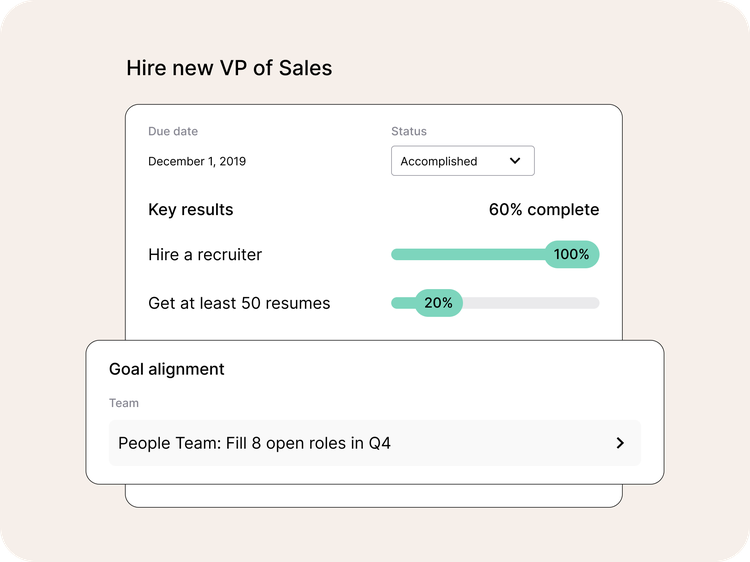
Task: Click the 20% progress handle
Action: click(438, 302)
